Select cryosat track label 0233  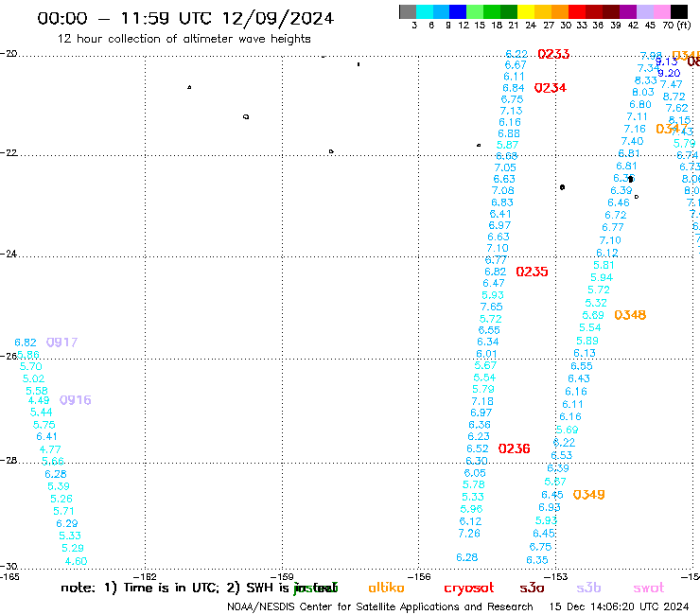click(553, 54)
